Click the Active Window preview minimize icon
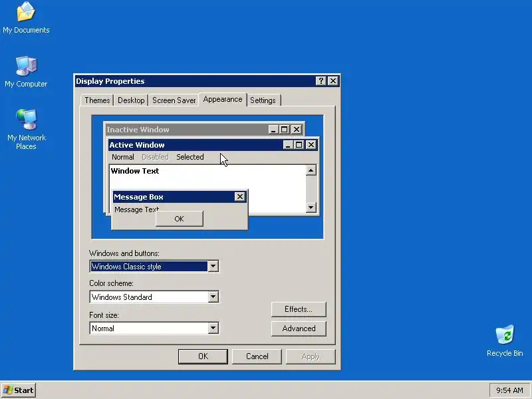The height and width of the screenshot is (399, 532). pos(288,145)
